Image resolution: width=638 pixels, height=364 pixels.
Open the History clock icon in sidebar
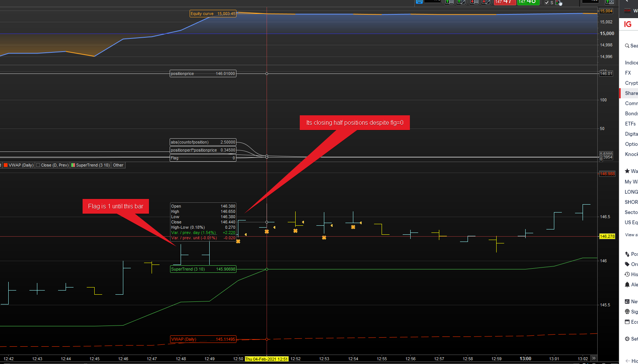click(627, 274)
